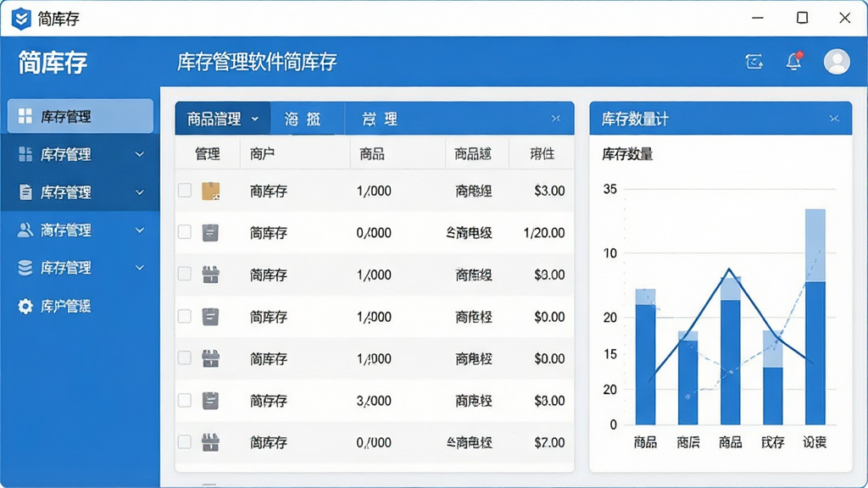Expand the sidebar item with dashboard tiles icon
The width and height of the screenshot is (868, 488).
[140, 154]
